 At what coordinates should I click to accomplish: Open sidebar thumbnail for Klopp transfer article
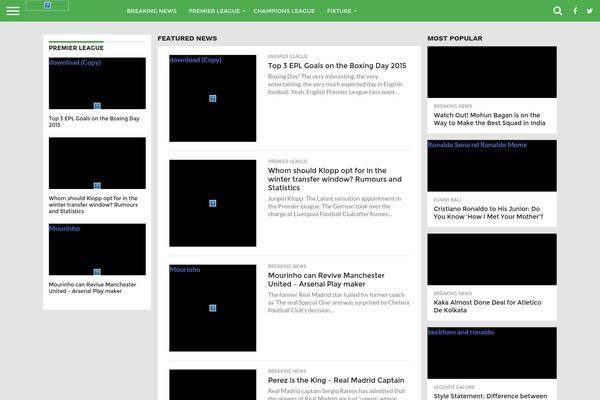pyautogui.click(x=97, y=163)
